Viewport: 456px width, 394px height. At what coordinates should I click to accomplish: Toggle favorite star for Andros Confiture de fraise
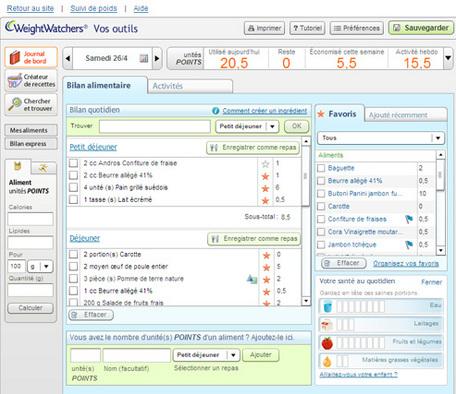265,164
